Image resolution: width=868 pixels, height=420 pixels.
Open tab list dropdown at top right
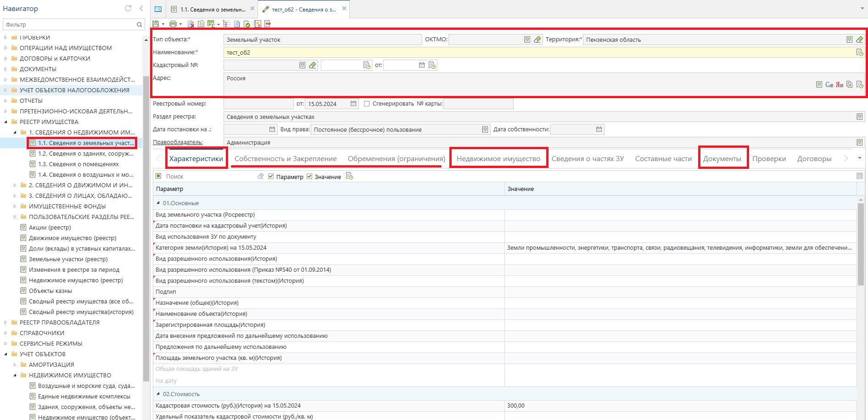coord(862,9)
